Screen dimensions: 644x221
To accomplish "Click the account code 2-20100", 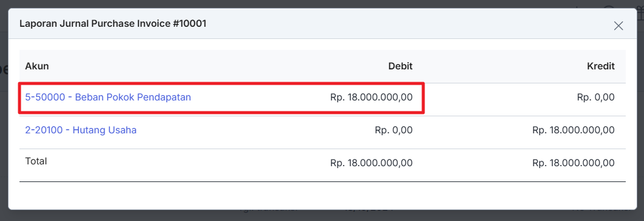I will pyautogui.click(x=44, y=130).
